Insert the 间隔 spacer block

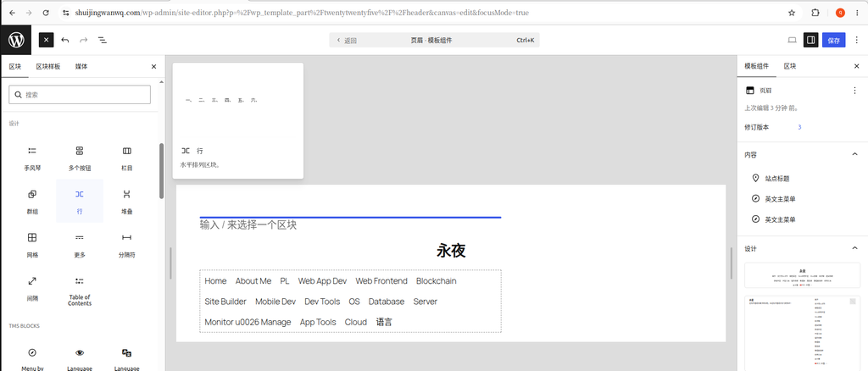coord(33,289)
